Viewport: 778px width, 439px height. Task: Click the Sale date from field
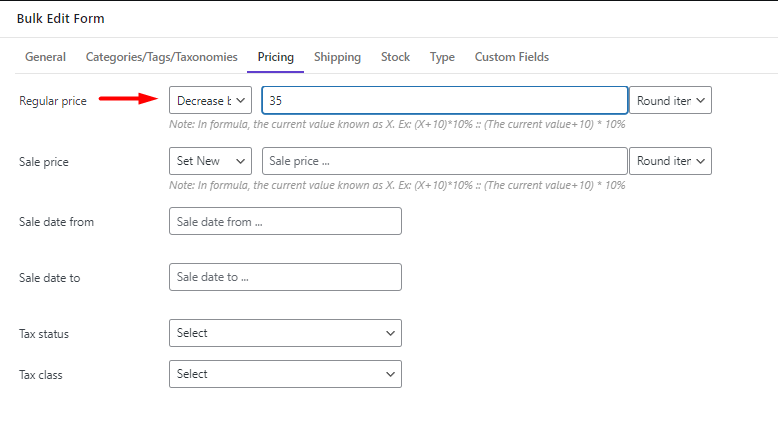(x=285, y=221)
